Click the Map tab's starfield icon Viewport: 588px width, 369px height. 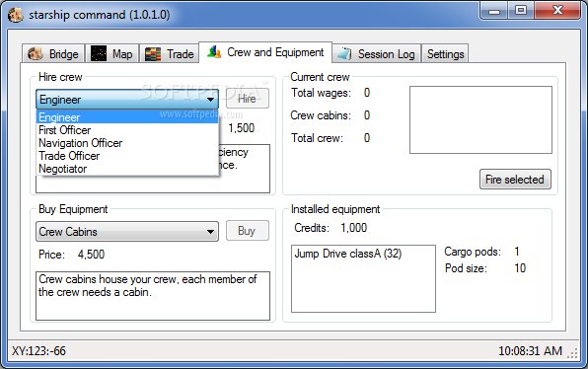(x=99, y=53)
